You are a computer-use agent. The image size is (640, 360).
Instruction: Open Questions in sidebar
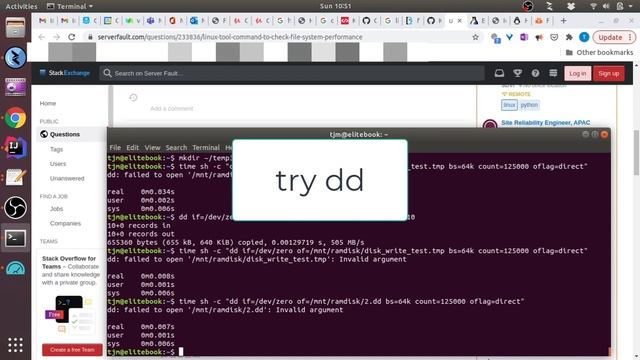coord(64,134)
